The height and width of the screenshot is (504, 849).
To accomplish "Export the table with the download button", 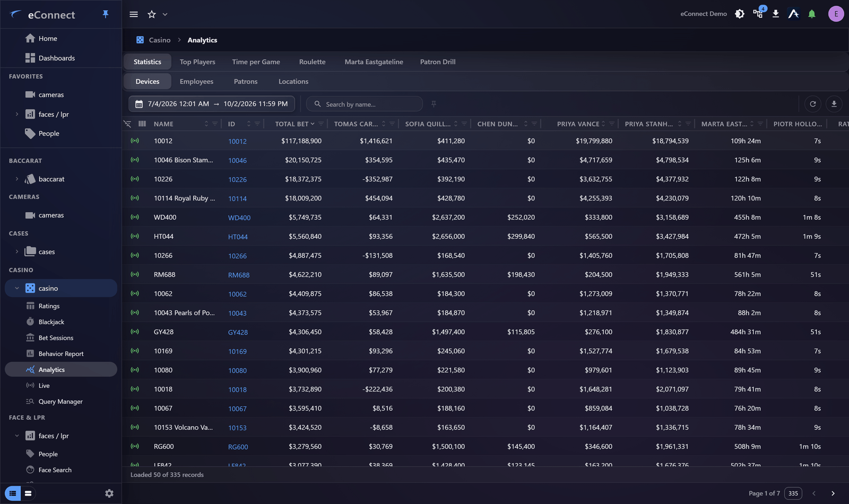I will (834, 104).
